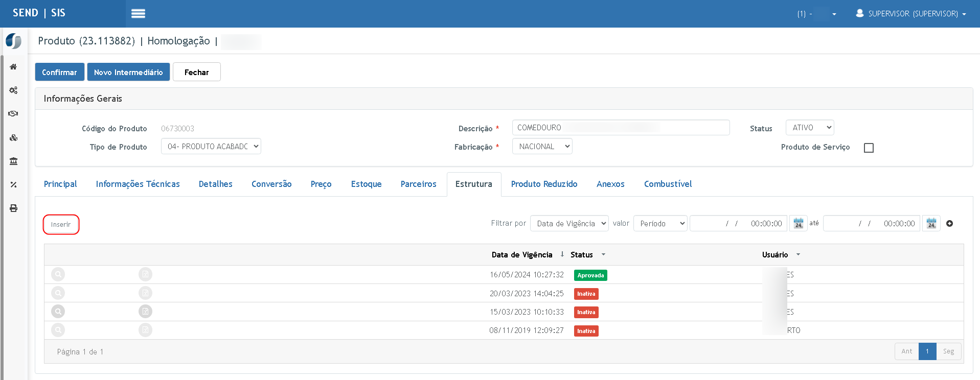This screenshot has width=980, height=380.
Task: Click Inativa badge in 20/03/2023 row
Action: 586,294
